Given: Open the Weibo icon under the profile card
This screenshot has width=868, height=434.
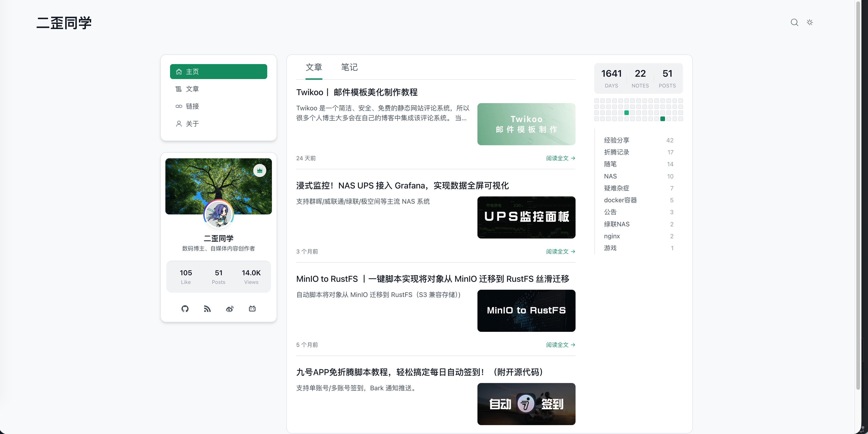Looking at the screenshot, I should pyautogui.click(x=230, y=309).
